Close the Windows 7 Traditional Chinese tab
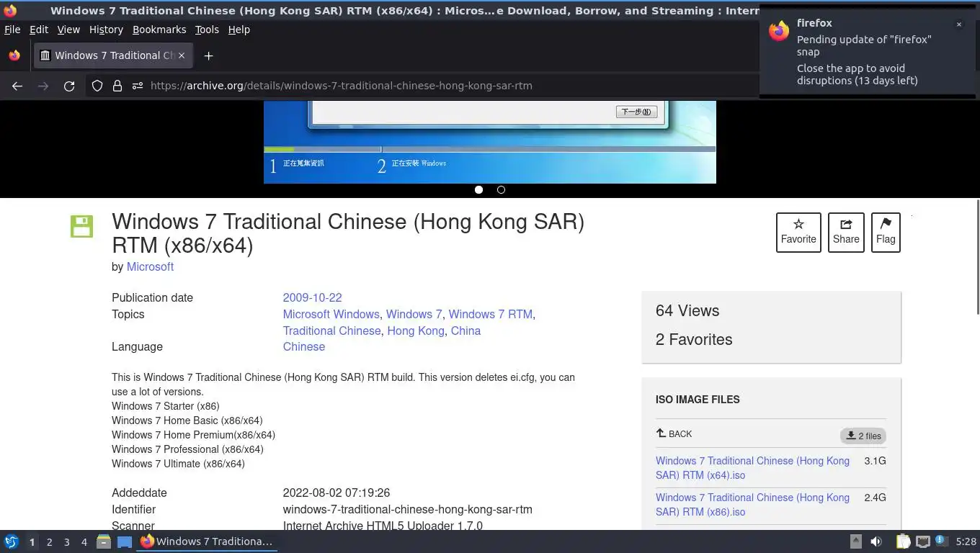Viewport: 980px width, 553px height. click(182, 55)
